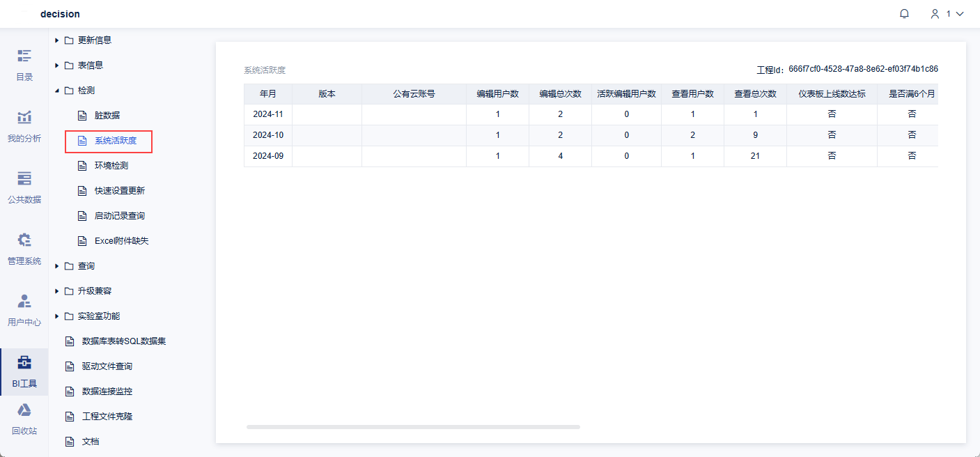Open 启动记录查询 item
The width and height of the screenshot is (980, 457).
pyautogui.click(x=119, y=216)
